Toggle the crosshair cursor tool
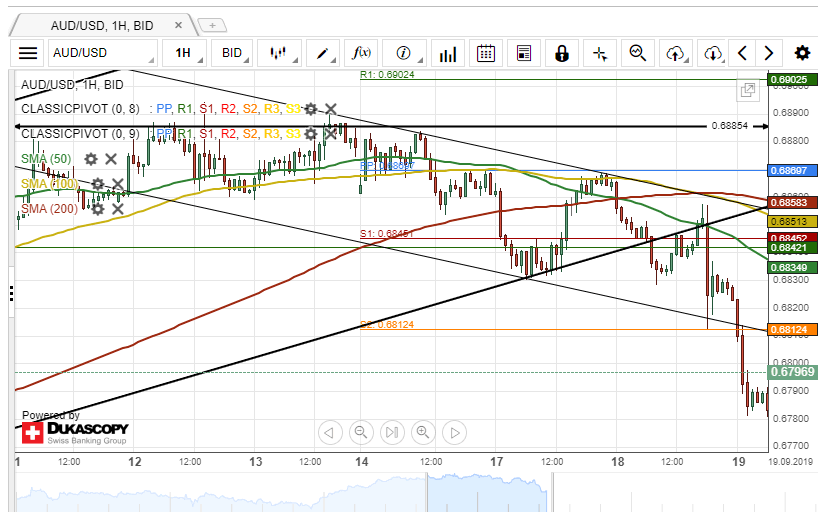821x516 pixels. tap(599, 53)
